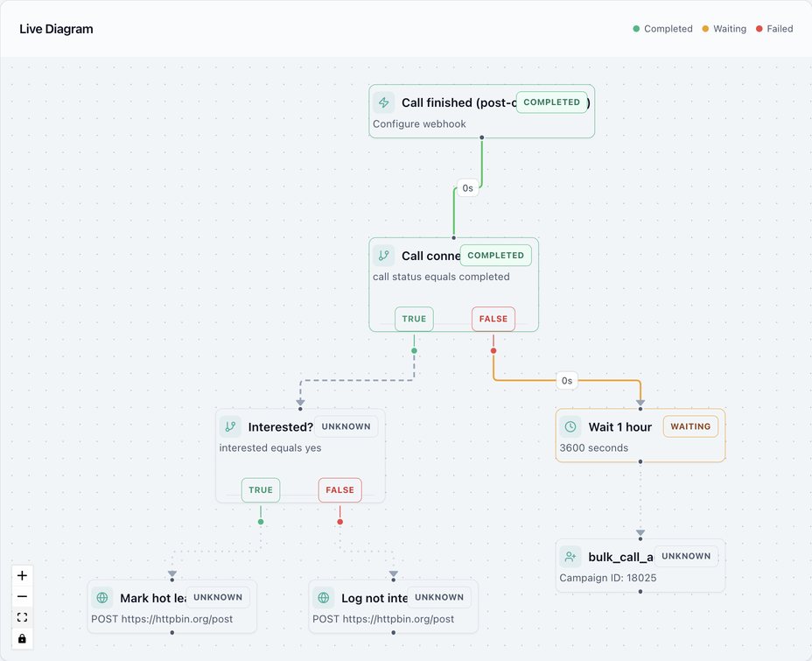The height and width of the screenshot is (661, 812).
Task: Click FALSE branch of Interested? node
Action: [339, 490]
